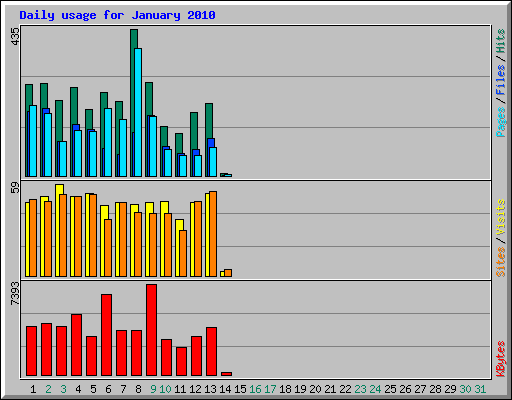Select day label '18'
This screenshot has width=512, height=400.
pos(285,389)
